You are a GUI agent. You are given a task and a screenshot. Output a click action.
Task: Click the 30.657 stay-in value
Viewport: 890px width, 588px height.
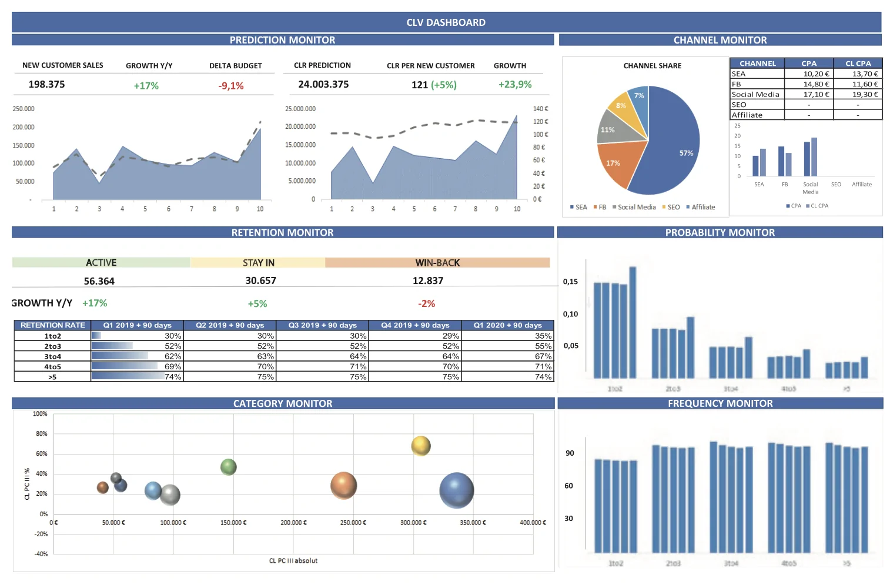click(x=260, y=280)
